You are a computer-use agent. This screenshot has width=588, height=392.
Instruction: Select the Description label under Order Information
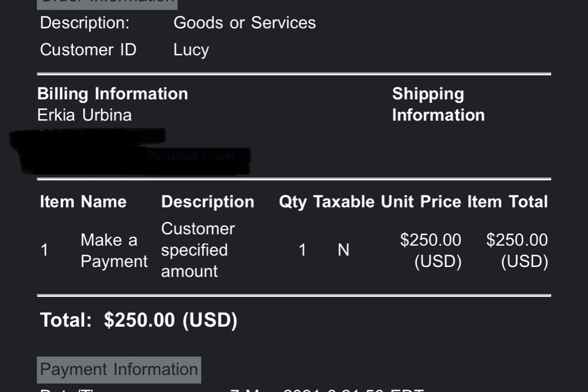(x=85, y=23)
